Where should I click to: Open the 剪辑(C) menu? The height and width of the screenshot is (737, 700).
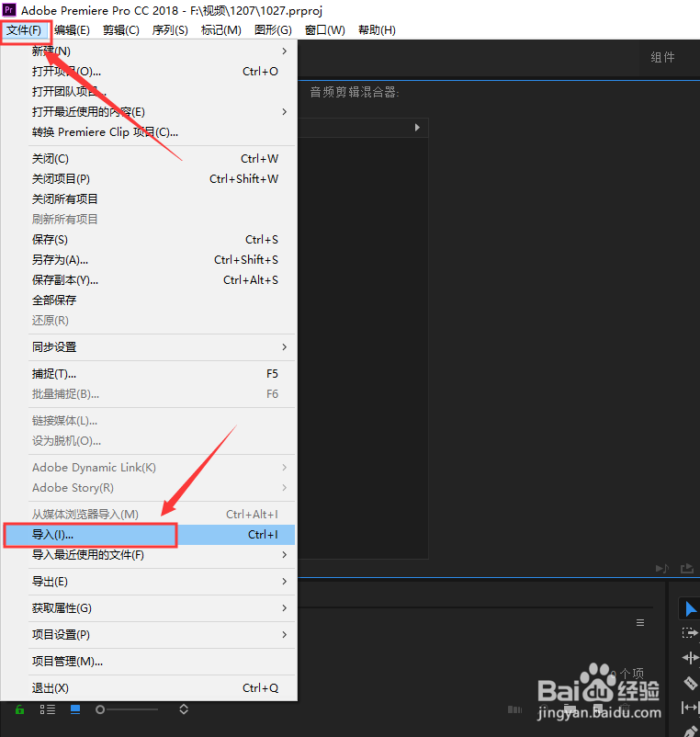pos(121,30)
